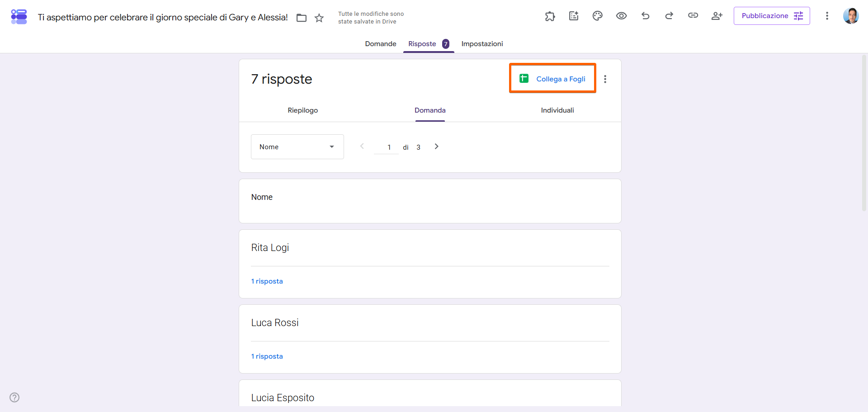Open the template/AI suggestions icon
Viewport: 868px width, 412px height.
point(574,16)
